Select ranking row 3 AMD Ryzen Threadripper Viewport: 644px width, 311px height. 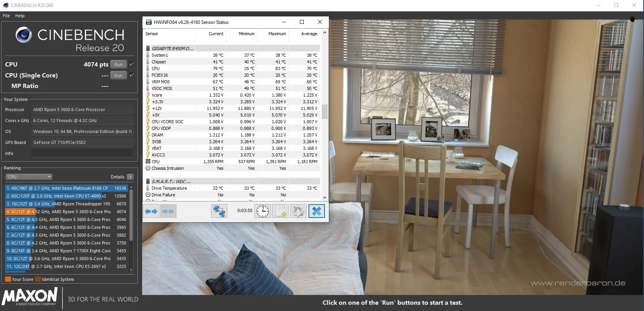[x=67, y=204]
